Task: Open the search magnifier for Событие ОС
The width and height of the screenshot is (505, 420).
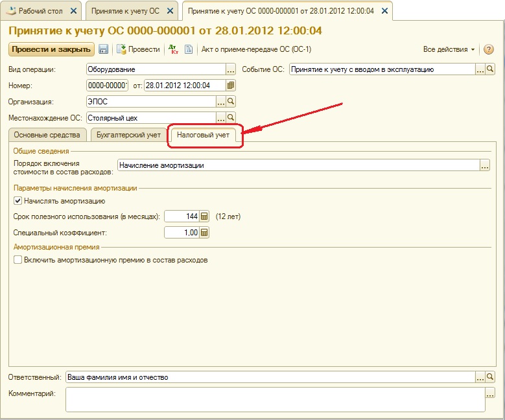Action: tap(490, 69)
